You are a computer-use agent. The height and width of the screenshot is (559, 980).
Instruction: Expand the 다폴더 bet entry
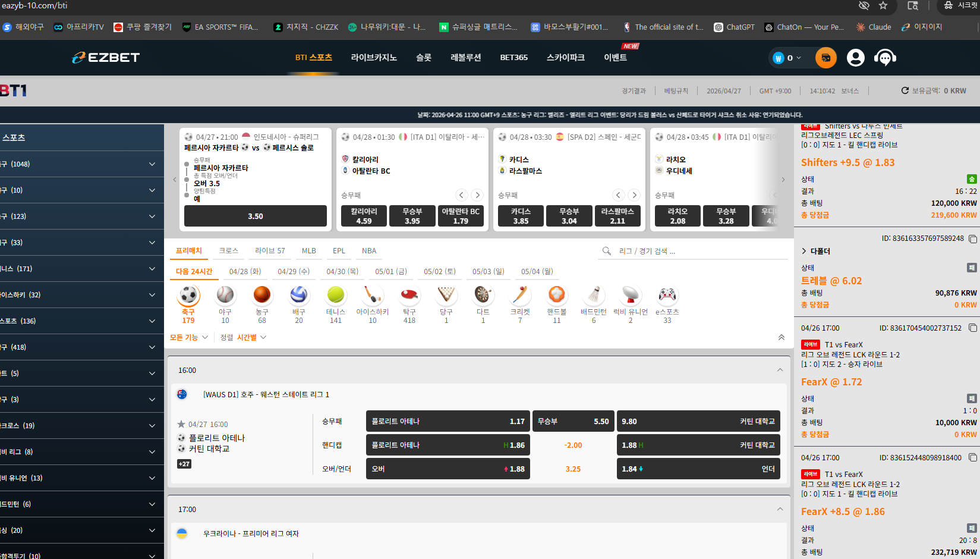[805, 251]
